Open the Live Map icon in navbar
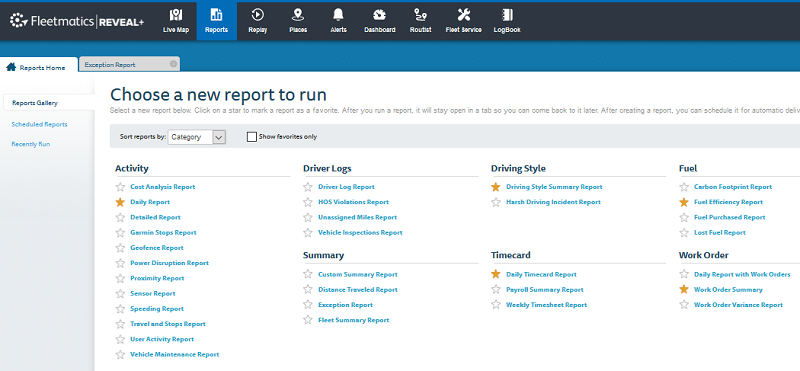Screen dimensions: 800x371 coord(176,15)
